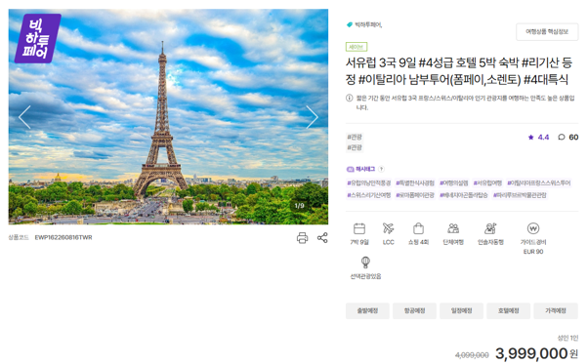Click the airplane LCC icon
This screenshot has width=588, height=364.
[388, 228]
